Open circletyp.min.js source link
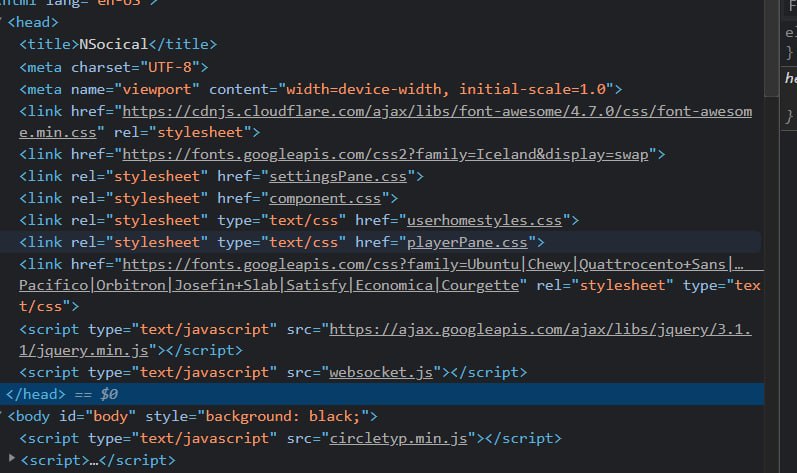The height and width of the screenshot is (473, 797). 398,438
